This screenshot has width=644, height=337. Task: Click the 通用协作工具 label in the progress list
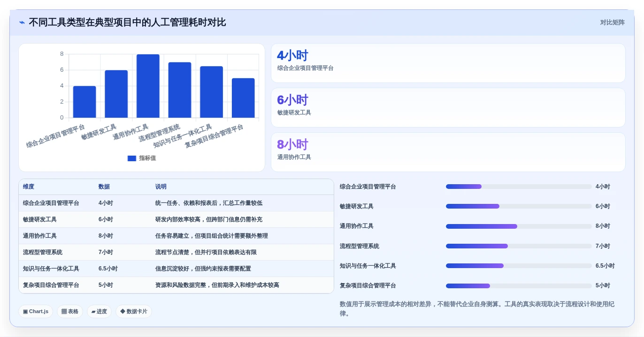point(357,226)
